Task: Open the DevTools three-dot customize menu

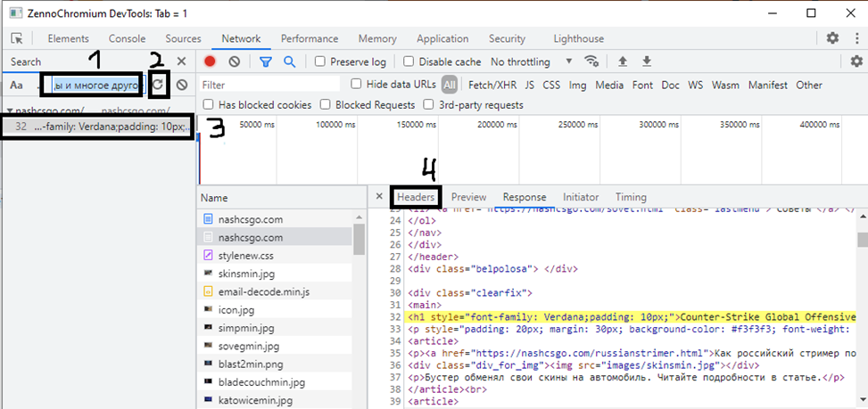Action: (855, 38)
